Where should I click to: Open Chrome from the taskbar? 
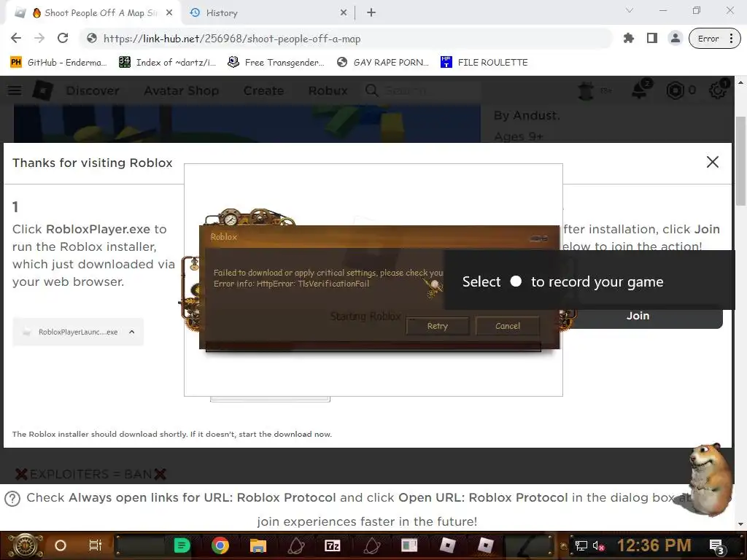(220, 545)
